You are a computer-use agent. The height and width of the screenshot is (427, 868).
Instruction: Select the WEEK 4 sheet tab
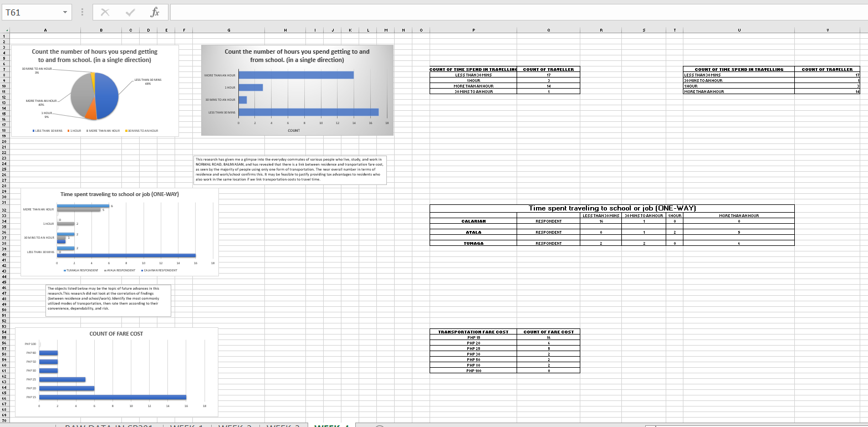(x=331, y=425)
